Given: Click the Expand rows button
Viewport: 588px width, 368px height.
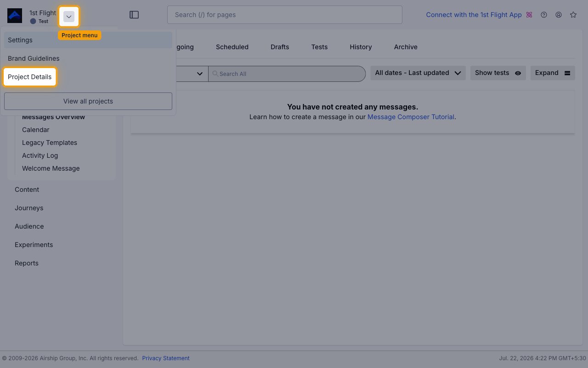Looking at the screenshot, I should click(x=553, y=73).
